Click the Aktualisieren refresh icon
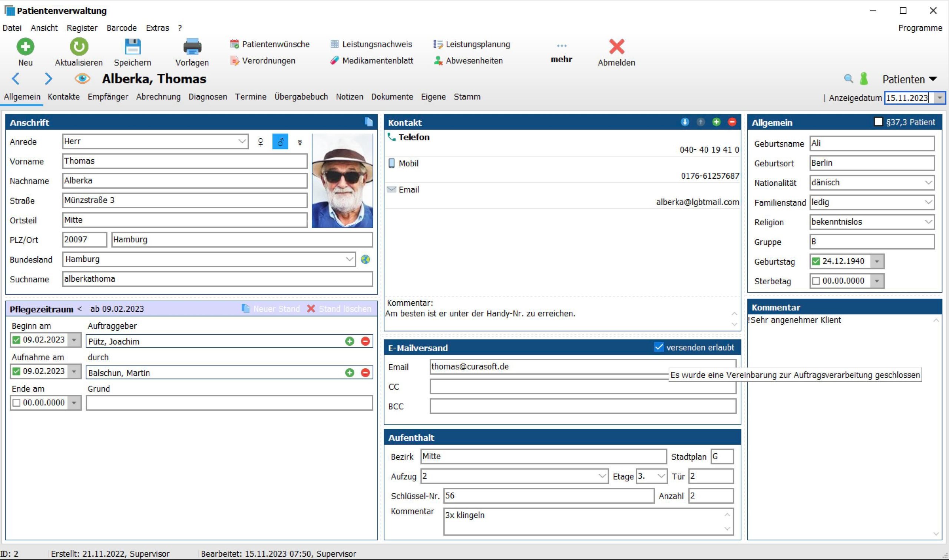The width and height of the screenshot is (949, 560). pos(79,47)
